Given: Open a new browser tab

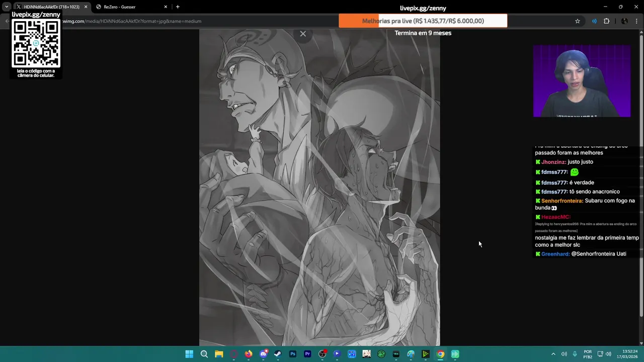Looking at the screenshot, I should [x=178, y=7].
